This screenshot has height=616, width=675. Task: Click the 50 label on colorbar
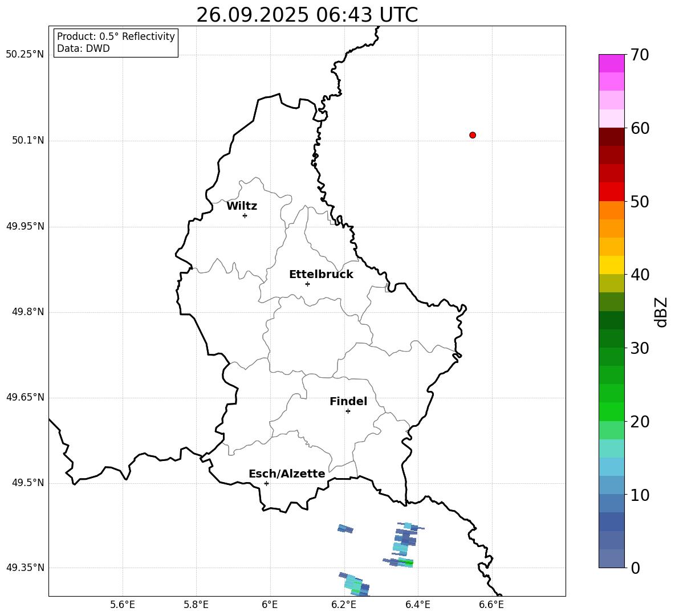click(640, 201)
